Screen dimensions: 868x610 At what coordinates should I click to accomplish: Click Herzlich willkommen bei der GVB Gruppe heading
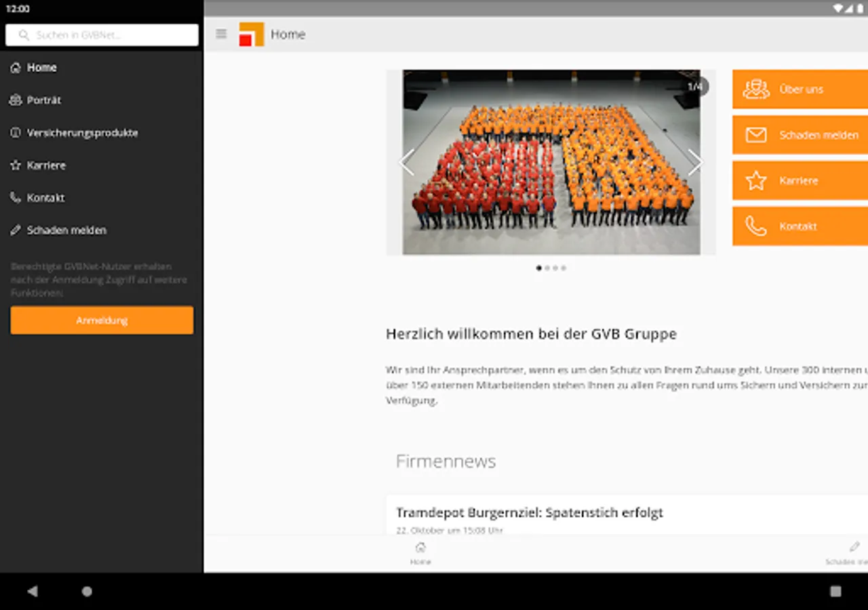tap(531, 334)
